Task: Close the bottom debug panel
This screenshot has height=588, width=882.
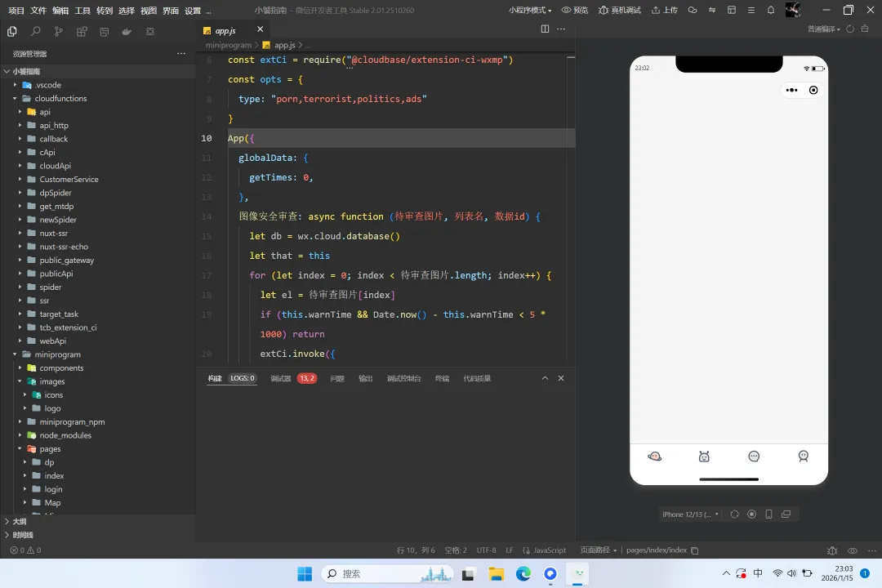Action: (561, 378)
